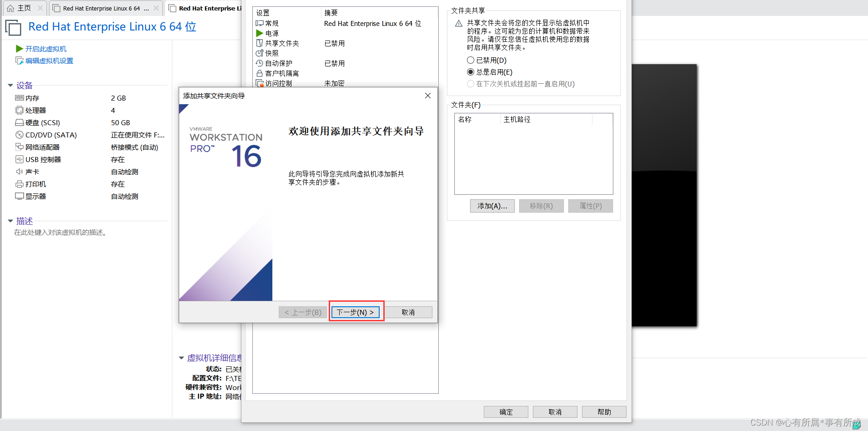Click the large VM window icon beside title
The width and height of the screenshot is (868, 431).
point(13,28)
